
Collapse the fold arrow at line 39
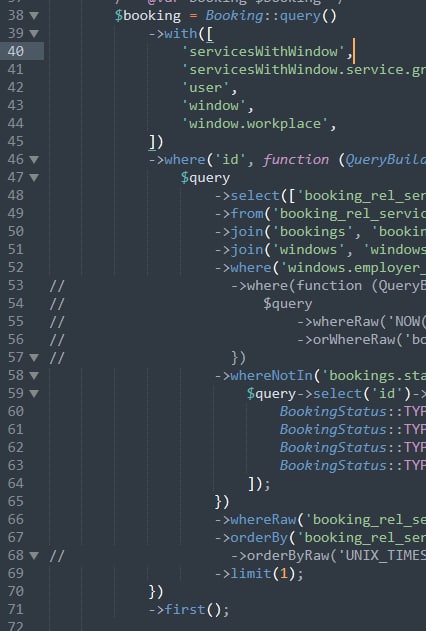pyautogui.click(x=35, y=33)
